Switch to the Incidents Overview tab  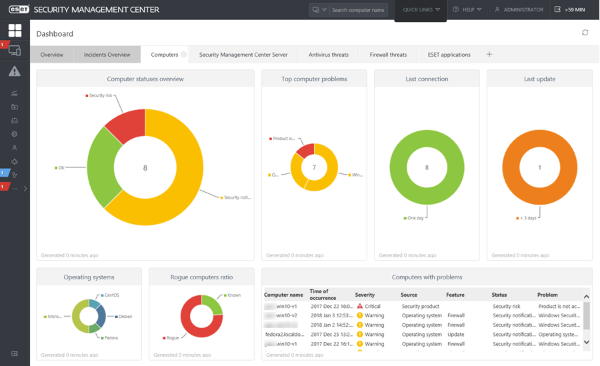click(107, 54)
